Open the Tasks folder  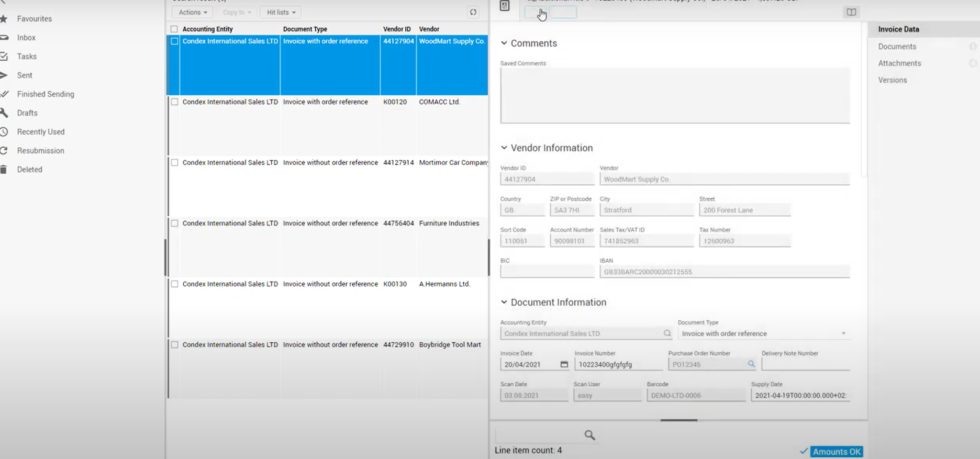pyautogui.click(x=27, y=57)
